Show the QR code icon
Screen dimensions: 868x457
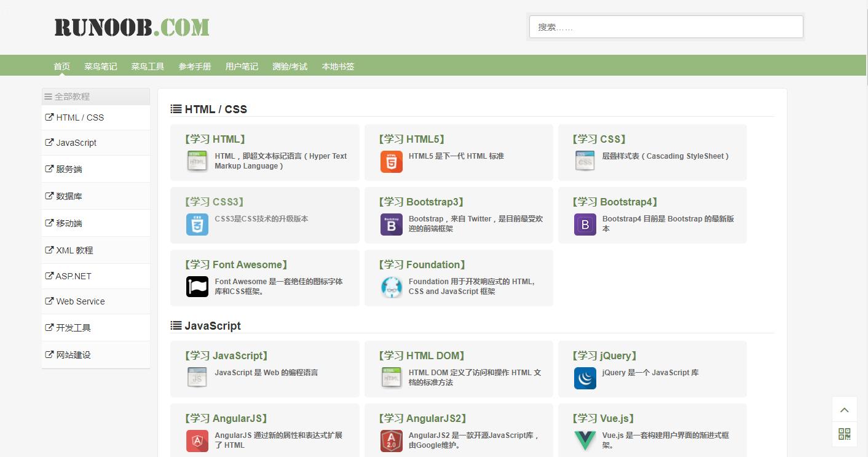pos(845,434)
